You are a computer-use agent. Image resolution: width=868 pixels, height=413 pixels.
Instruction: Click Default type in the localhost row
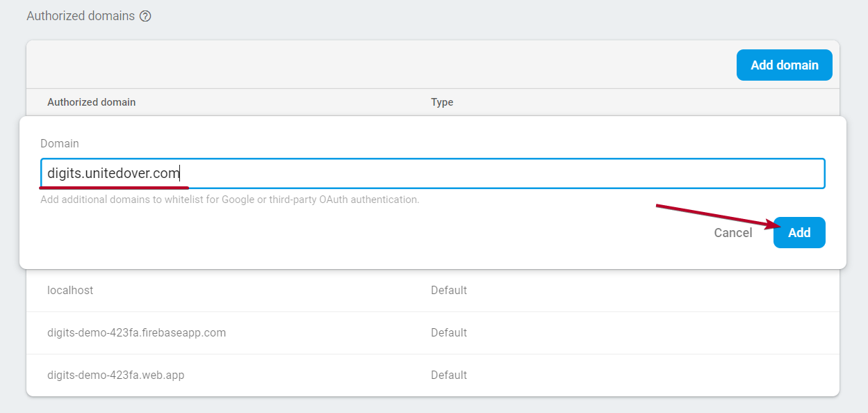point(449,290)
